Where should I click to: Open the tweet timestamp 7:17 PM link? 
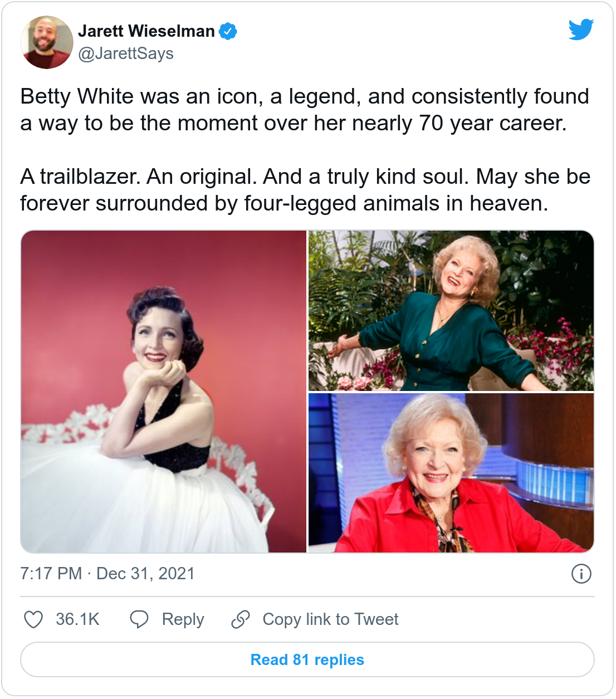tap(51, 574)
